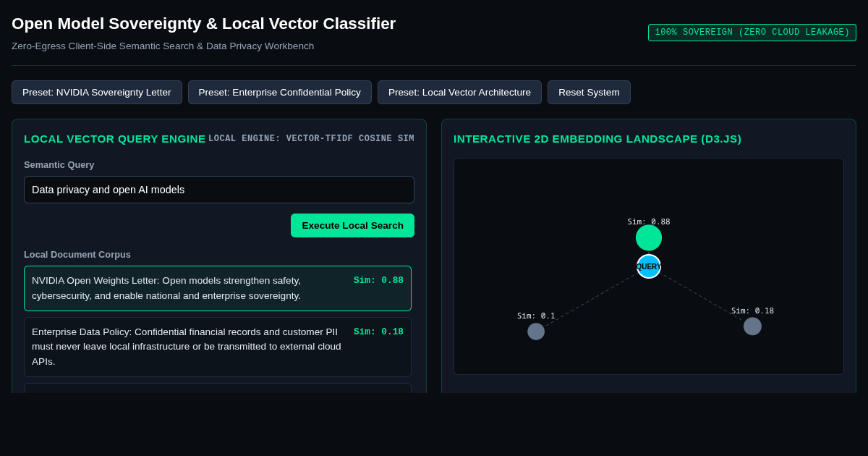
Task: Click the Sim: 0.88 score in corpus list
Action: (378, 280)
